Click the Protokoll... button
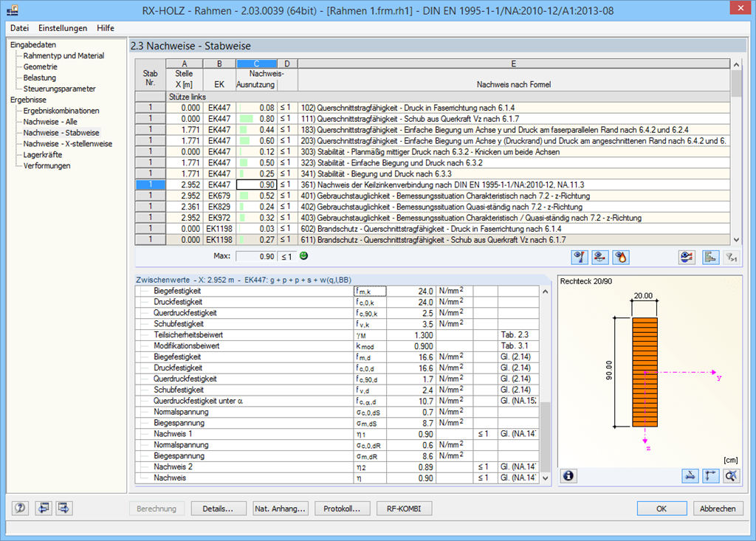756x541 pixels. 342,509
